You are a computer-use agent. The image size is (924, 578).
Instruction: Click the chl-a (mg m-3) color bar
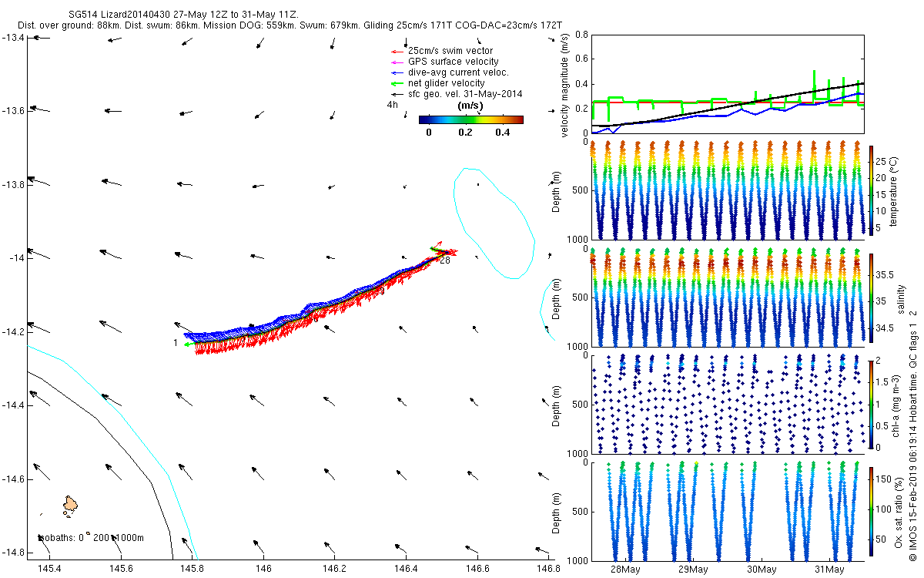(872, 404)
